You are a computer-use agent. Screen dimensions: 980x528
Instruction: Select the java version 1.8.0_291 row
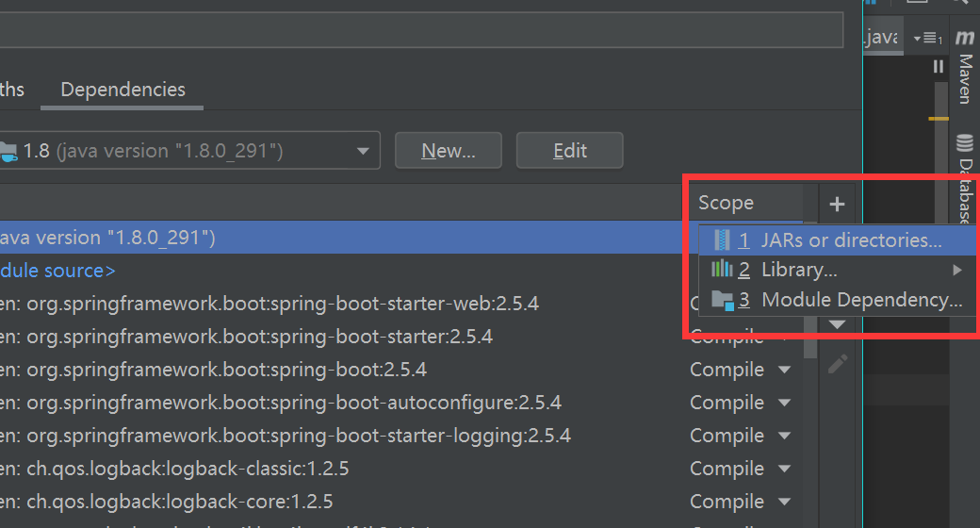pyautogui.click(x=340, y=238)
